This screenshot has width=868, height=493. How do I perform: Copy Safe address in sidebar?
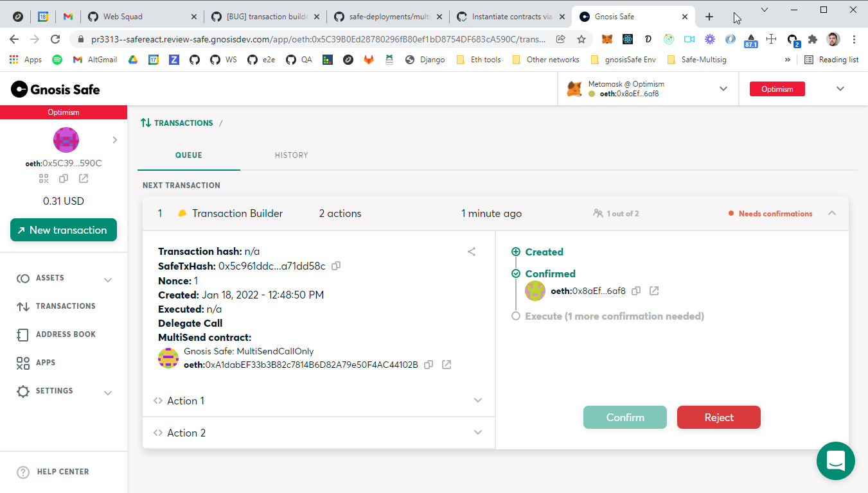coord(64,178)
